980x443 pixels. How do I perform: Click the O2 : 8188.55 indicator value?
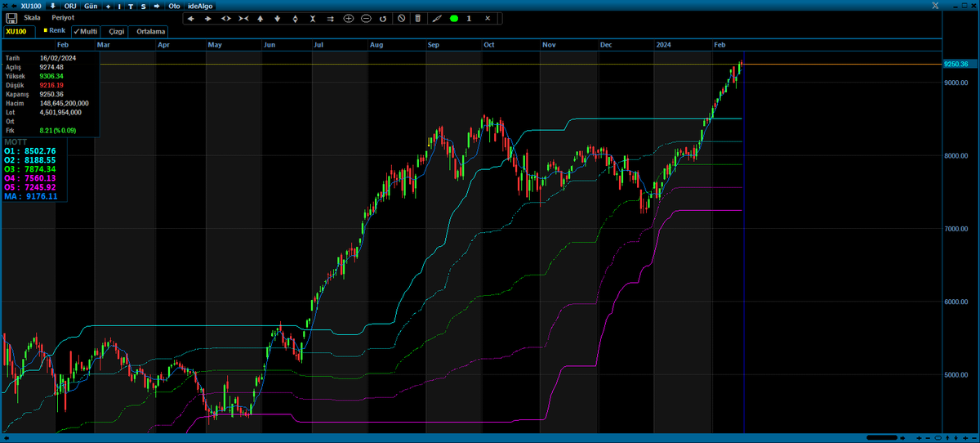click(x=29, y=160)
